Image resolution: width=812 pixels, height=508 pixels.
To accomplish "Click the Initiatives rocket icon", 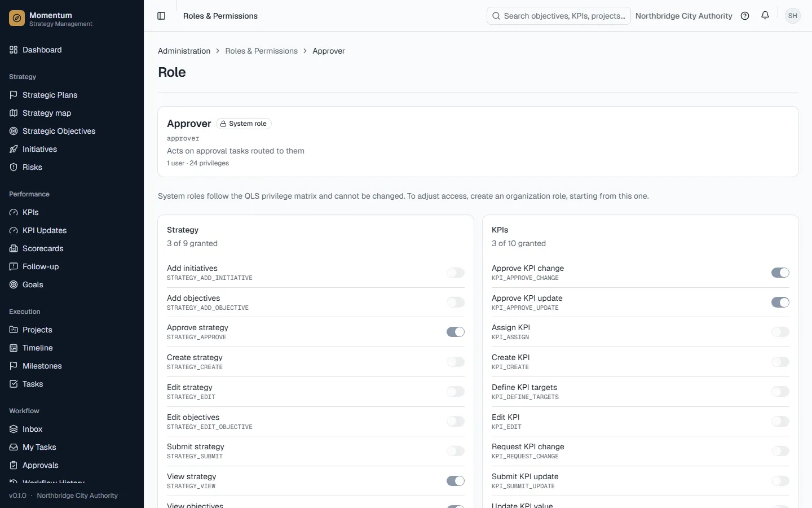I will pos(14,149).
